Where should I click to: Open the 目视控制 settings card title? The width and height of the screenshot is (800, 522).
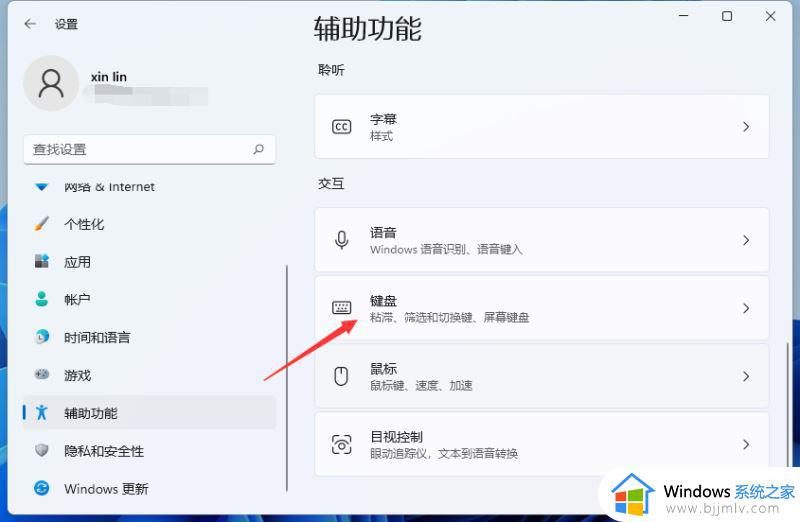click(x=396, y=437)
